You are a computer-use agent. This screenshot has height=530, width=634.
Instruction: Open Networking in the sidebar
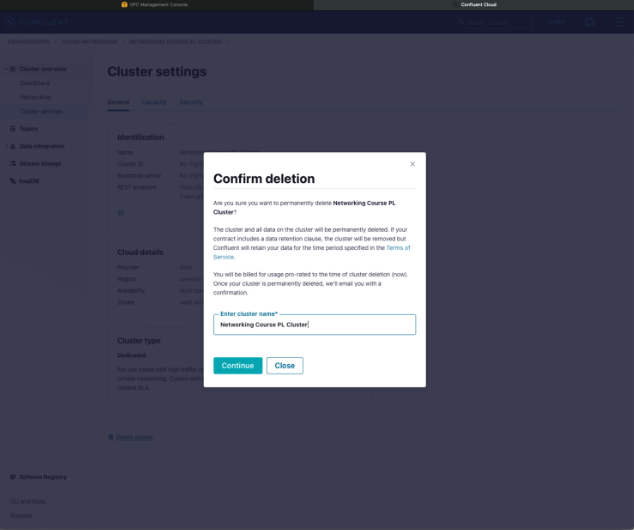point(36,97)
